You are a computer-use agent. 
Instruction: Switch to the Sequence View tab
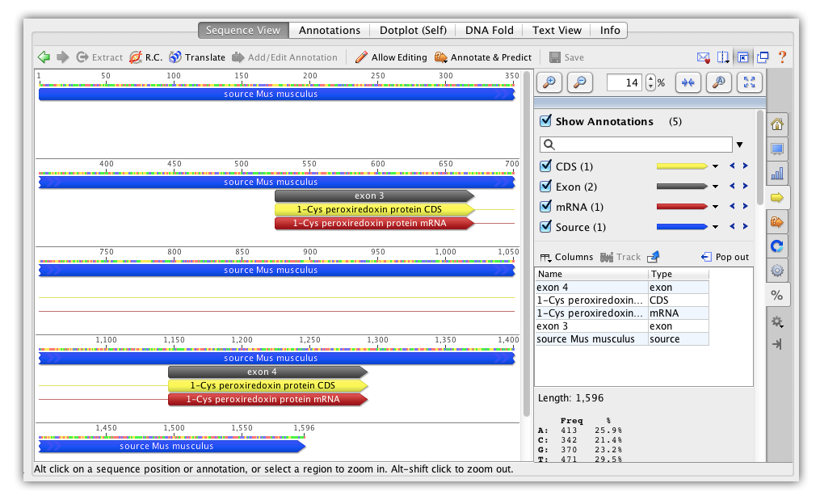(x=243, y=31)
